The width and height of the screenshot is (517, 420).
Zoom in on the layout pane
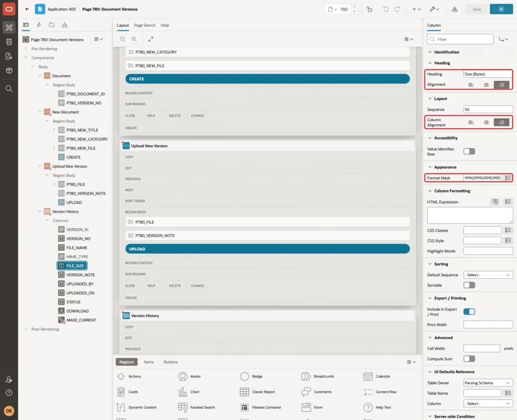(x=134, y=39)
